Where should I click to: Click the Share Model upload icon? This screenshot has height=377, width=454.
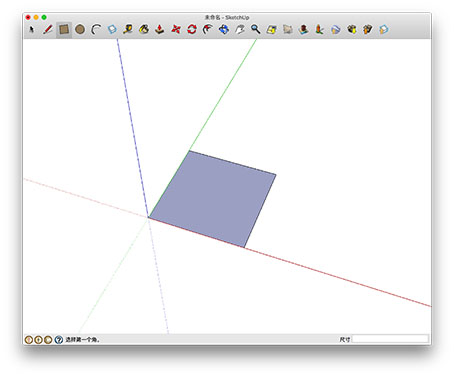click(x=368, y=30)
